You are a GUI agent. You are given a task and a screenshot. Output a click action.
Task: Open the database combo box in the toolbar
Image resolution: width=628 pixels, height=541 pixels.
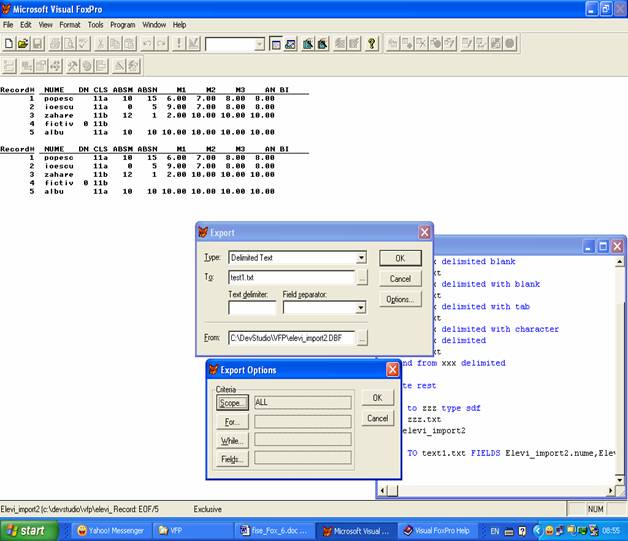pos(260,44)
